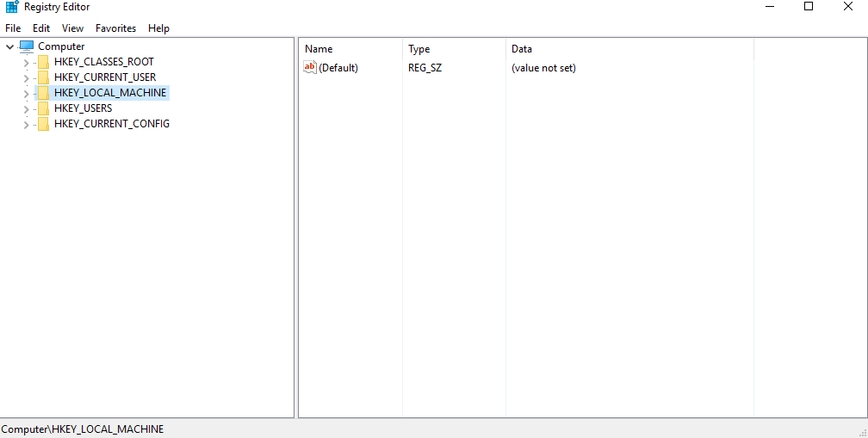Click the Registry Editor app icon in title bar
Screen dimensions: 868x438
[x=11, y=7]
